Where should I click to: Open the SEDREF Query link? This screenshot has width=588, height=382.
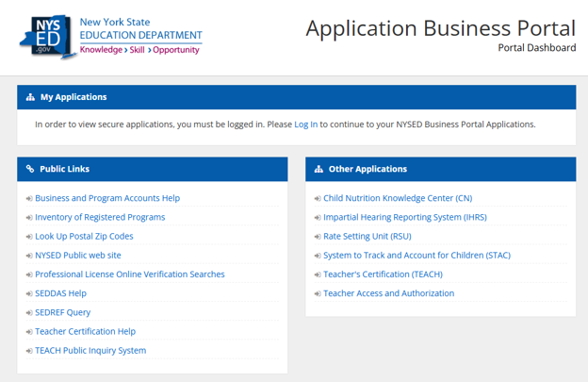coord(62,312)
